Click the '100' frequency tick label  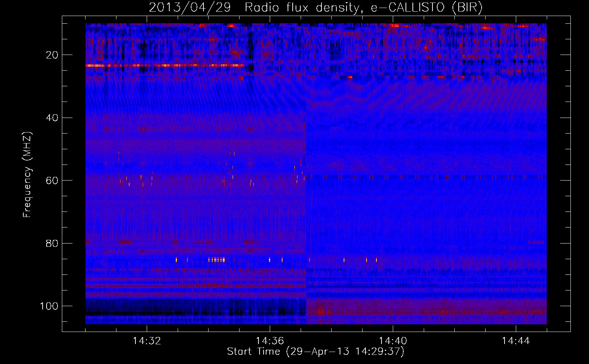(x=49, y=306)
